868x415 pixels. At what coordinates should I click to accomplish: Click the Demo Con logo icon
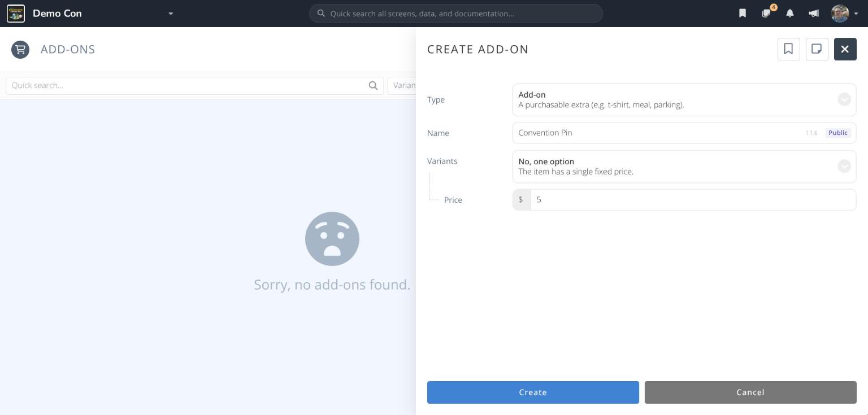(x=16, y=14)
